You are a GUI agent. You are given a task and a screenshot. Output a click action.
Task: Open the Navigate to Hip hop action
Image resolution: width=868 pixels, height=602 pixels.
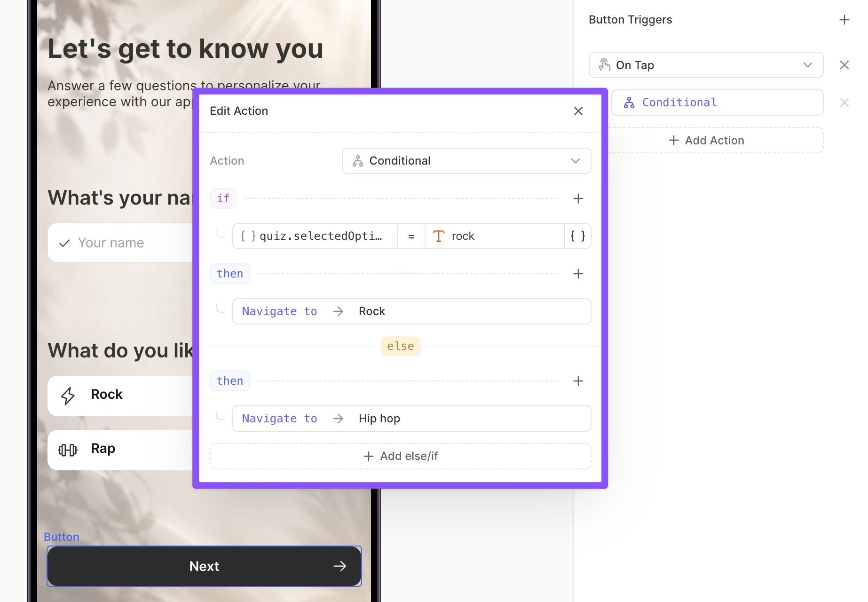click(x=412, y=419)
